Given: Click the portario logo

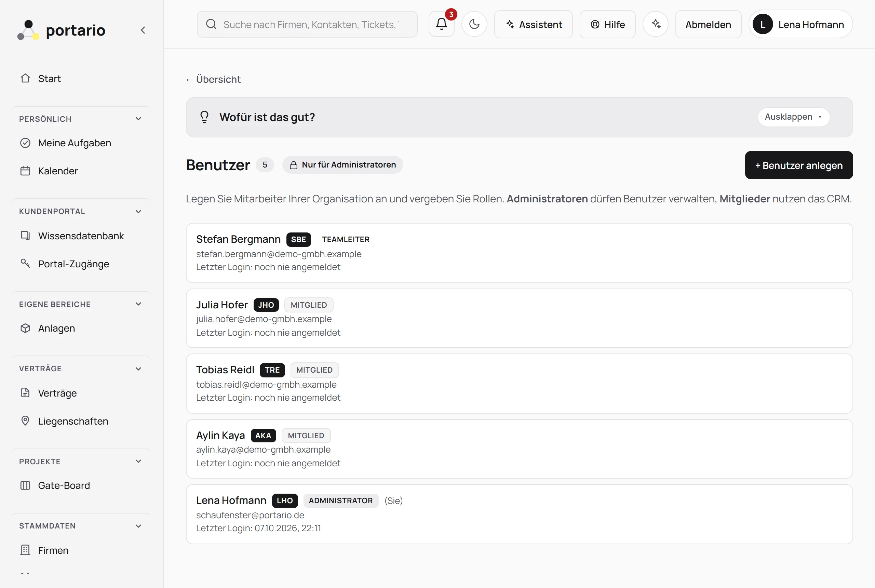Looking at the screenshot, I should [x=62, y=30].
